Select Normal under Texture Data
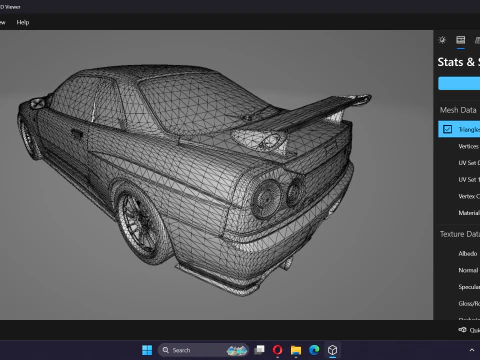 468,270
